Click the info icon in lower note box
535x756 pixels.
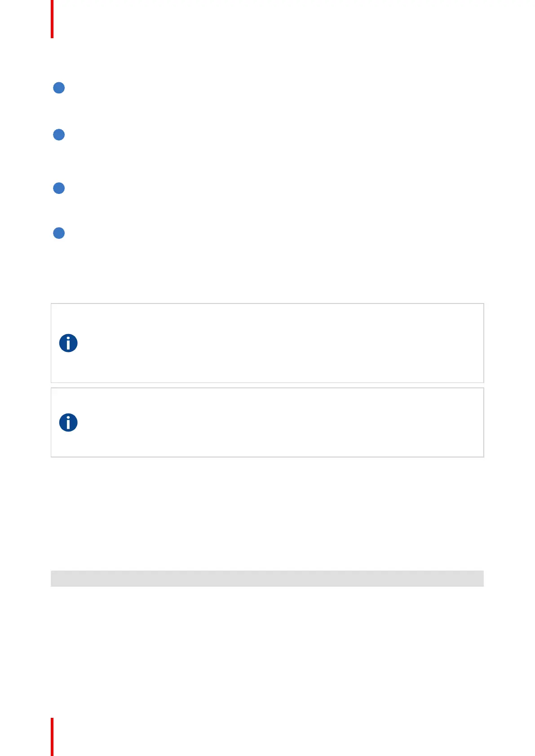click(68, 422)
